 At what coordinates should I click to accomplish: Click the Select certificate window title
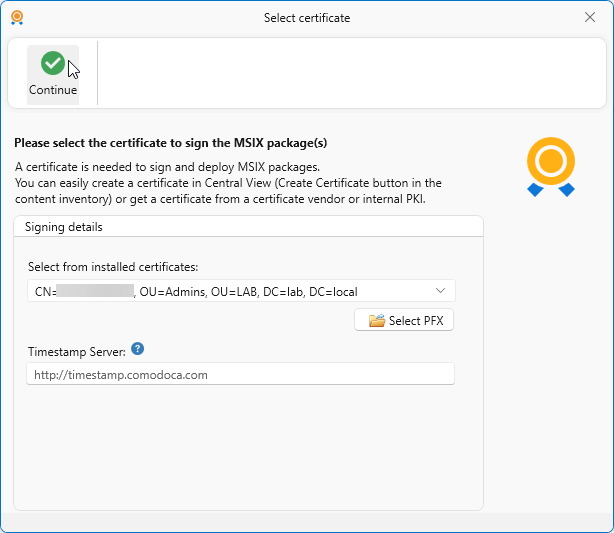pyautogui.click(x=307, y=17)
